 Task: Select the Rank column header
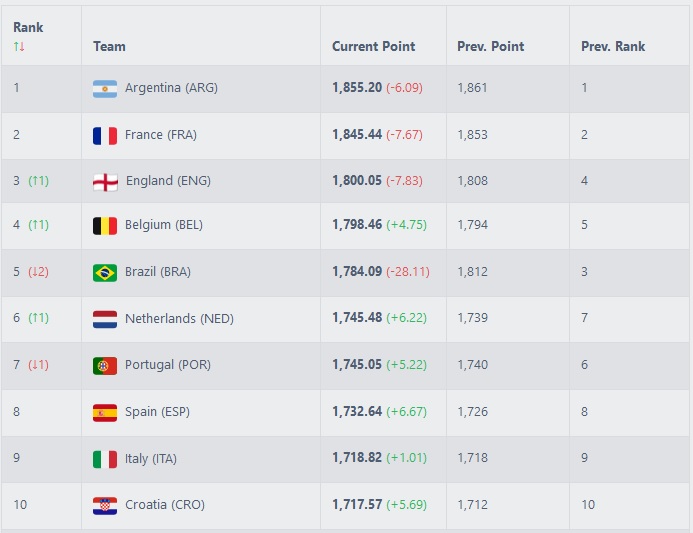[28, 27]
